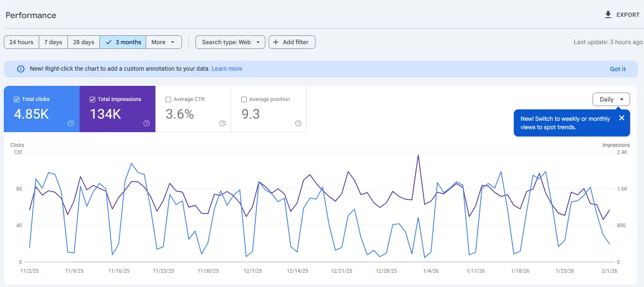This screenshot has height=287, width=644.
Task: Open the Daily granularity dropdown
Action: 611,99
